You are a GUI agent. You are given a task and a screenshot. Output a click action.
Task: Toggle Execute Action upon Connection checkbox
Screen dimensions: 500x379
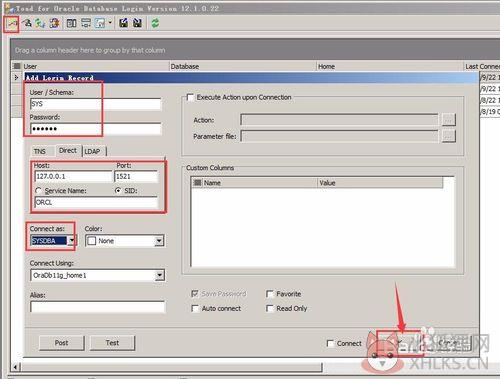click(190, 98)
